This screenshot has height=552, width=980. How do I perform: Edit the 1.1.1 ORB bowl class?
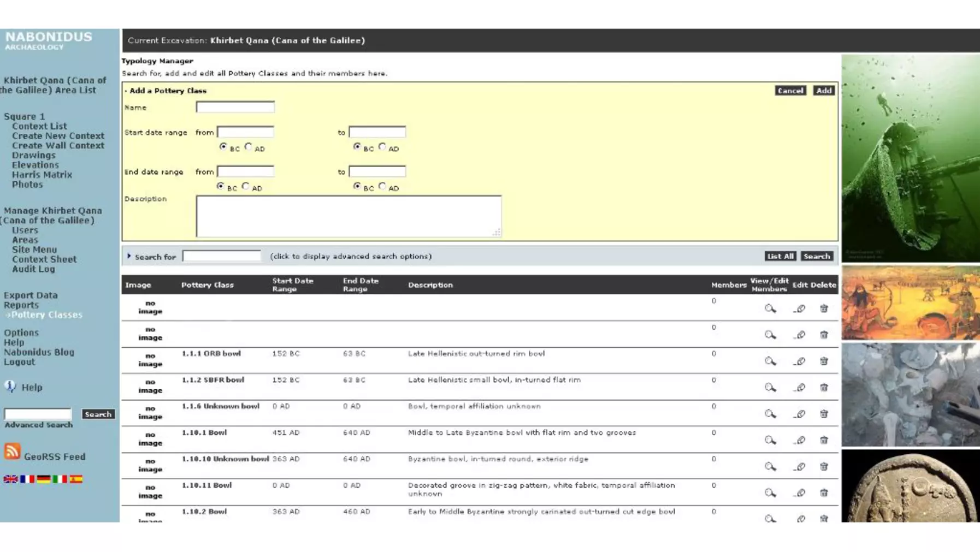coord(800,361)
